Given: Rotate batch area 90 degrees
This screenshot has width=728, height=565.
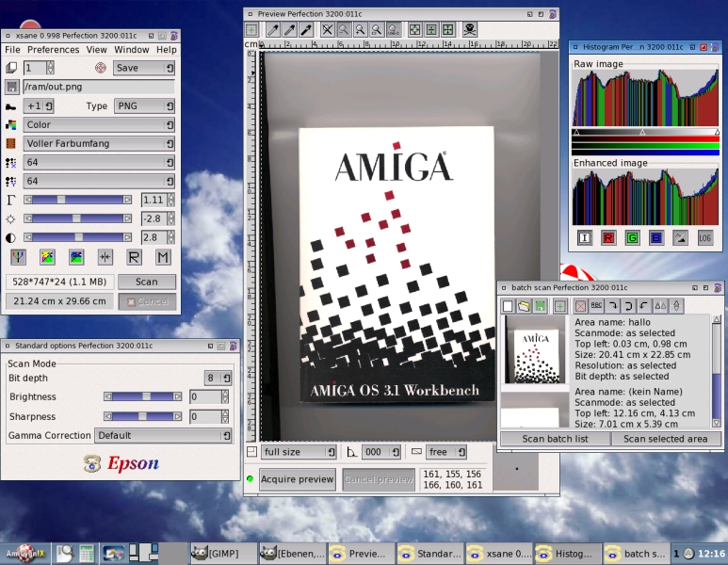Looking at the screenshot, I should coord(613,306).
